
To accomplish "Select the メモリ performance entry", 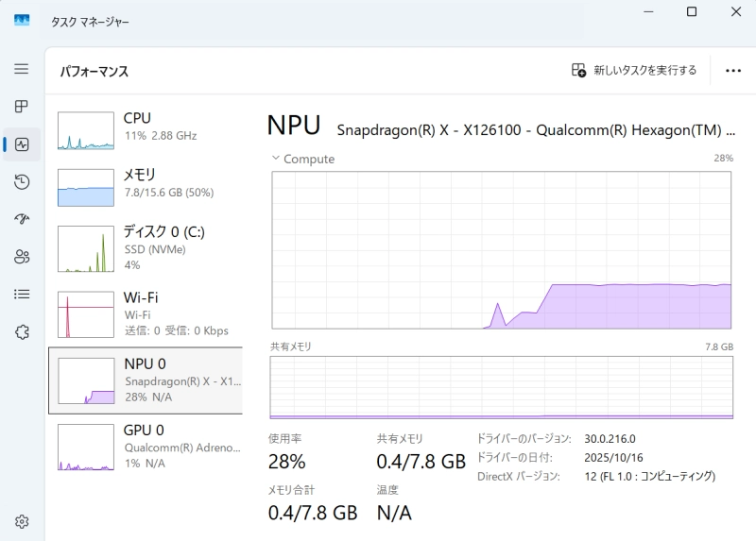I will [x=146, y=187].
